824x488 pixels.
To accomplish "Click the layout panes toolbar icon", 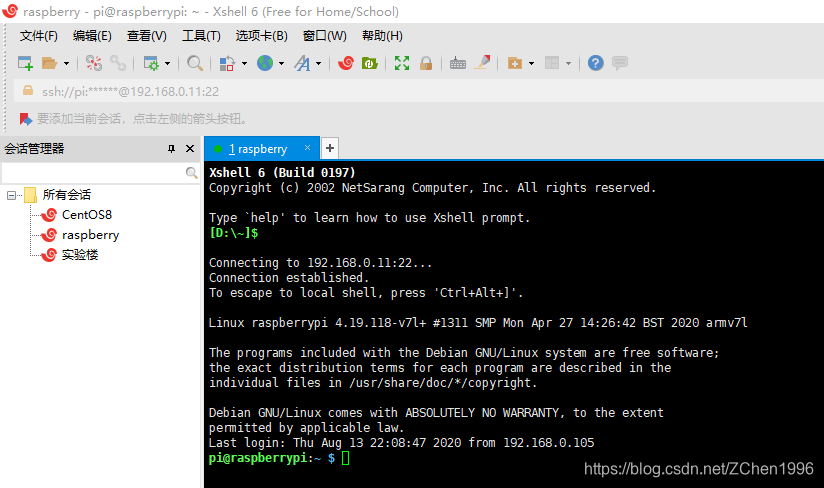I will 552,63.
